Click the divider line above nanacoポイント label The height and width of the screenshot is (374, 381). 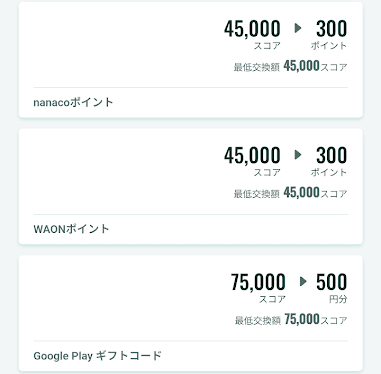(190, 88)
